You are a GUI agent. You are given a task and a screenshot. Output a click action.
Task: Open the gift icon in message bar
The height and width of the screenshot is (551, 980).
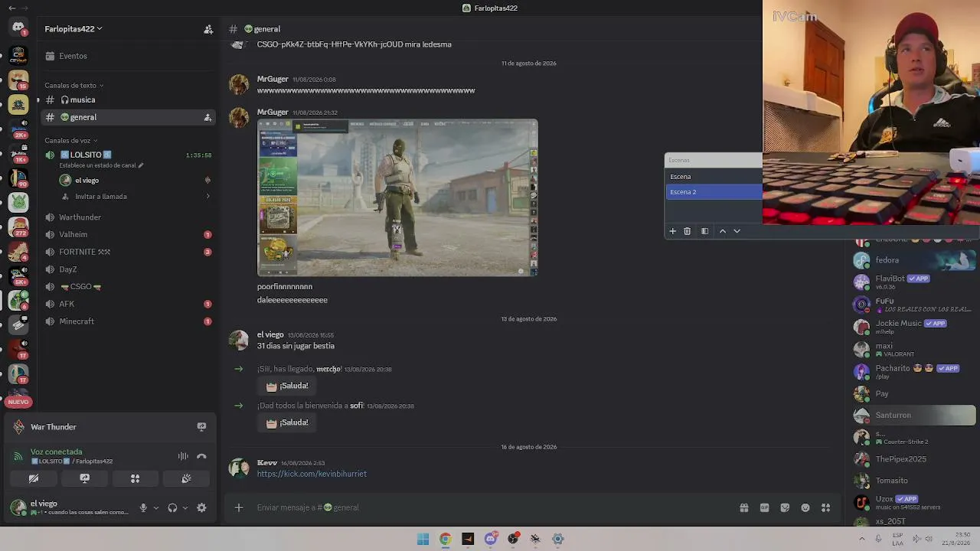743,507
